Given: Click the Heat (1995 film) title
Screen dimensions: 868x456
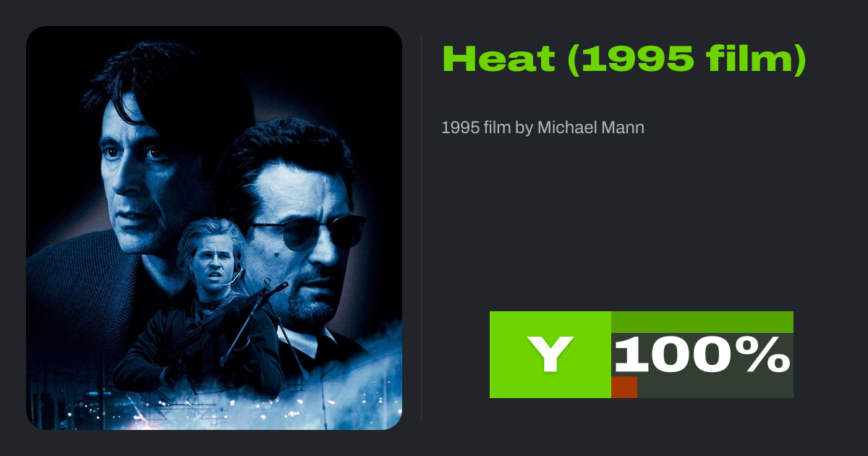Looking at the screenshot, I should pos(624,60).
